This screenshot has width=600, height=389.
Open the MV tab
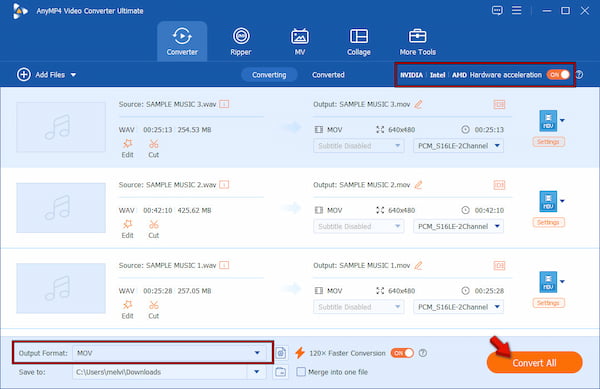[300, 41]
